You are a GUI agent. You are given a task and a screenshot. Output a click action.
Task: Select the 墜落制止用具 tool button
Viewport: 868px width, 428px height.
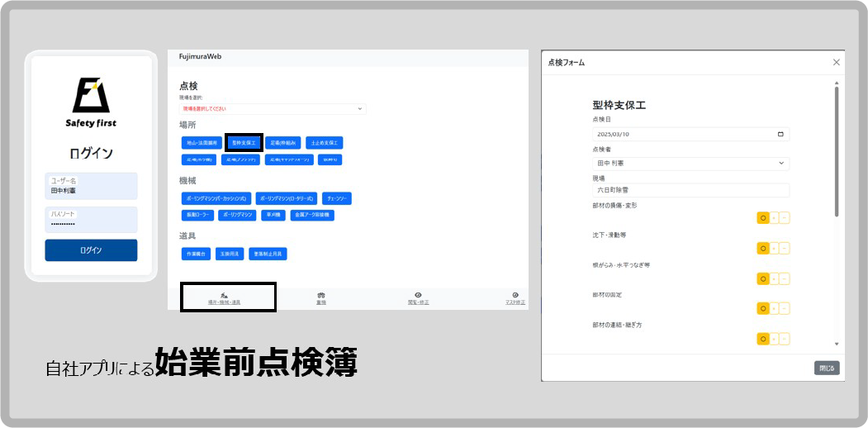pos(268,254)
